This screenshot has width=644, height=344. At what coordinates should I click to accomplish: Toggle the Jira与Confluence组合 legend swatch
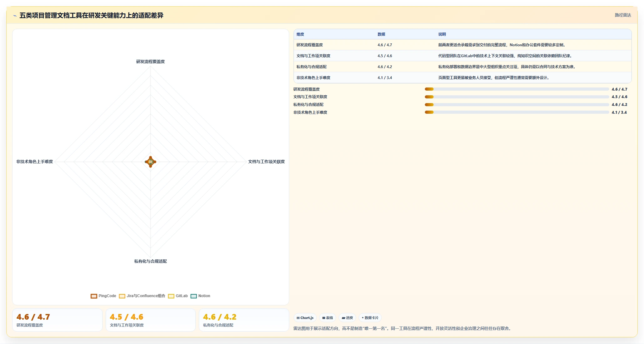point(122,296)
